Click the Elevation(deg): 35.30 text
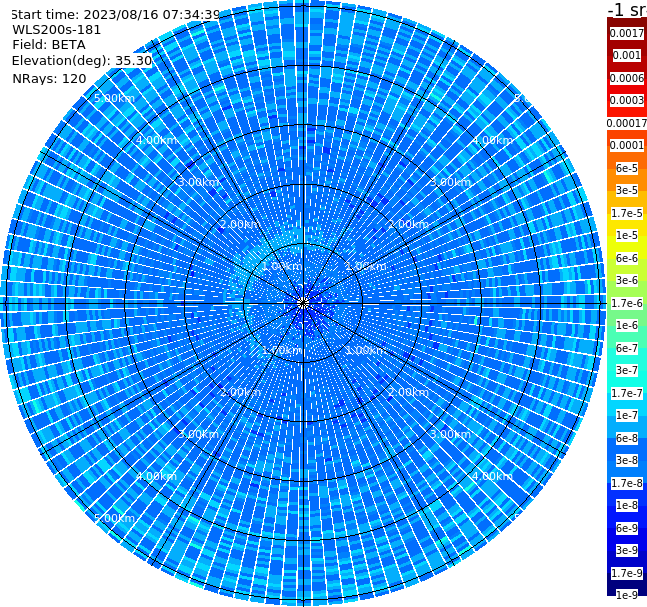647x607 pixels. coord(82,61)
